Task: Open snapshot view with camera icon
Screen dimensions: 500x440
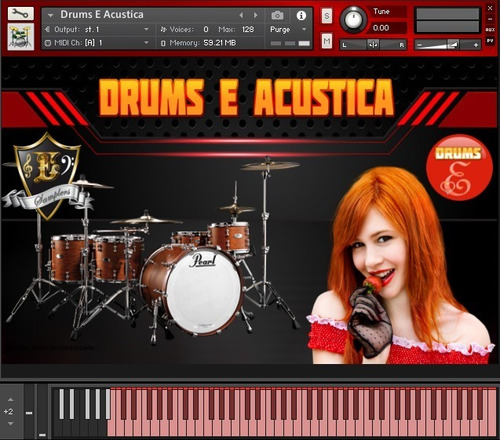Action: tap(277, 15)
